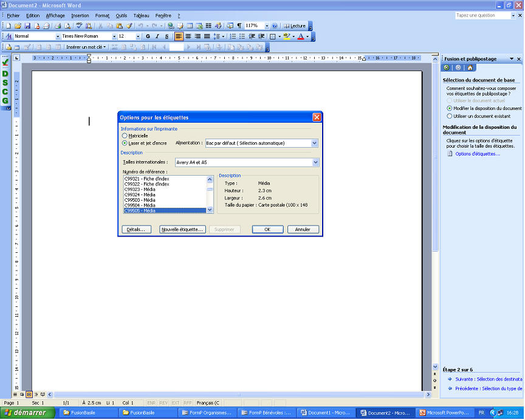
Task: Click the Détails... button
Action: (136, 230)
